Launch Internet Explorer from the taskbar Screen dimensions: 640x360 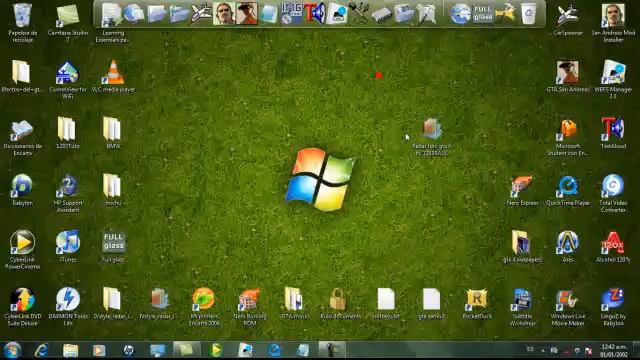click(x=41, y=350)
